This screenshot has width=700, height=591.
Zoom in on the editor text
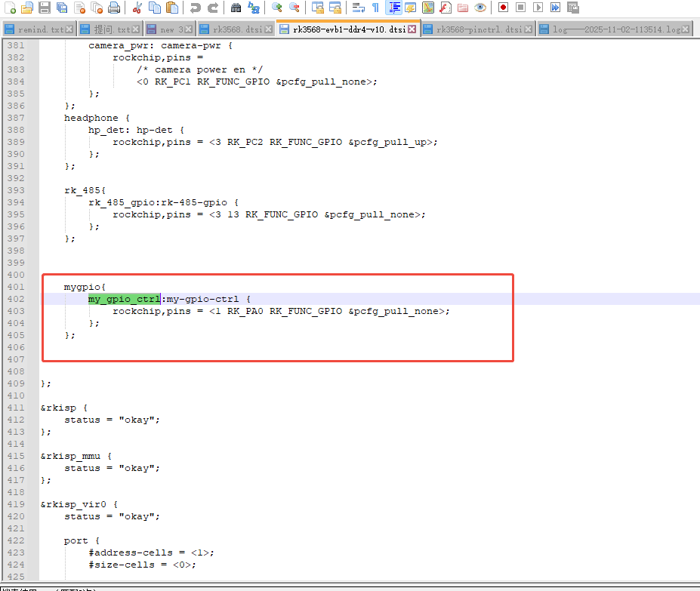277,8
